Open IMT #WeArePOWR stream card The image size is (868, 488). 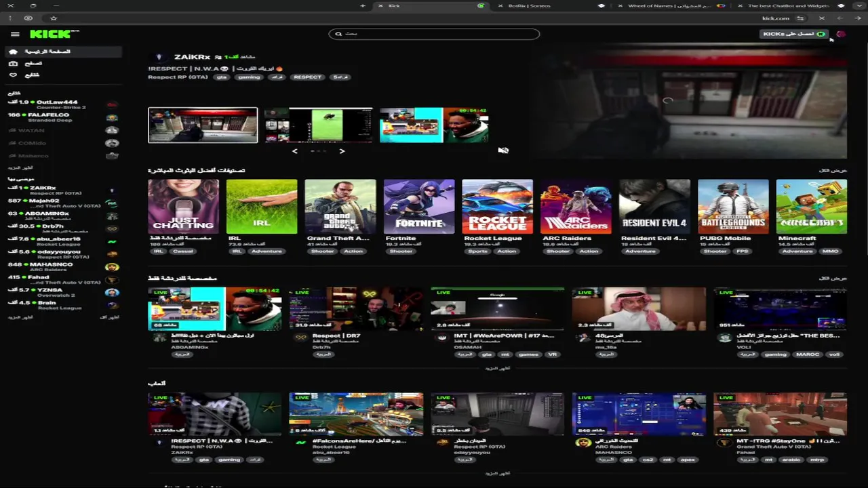pos(498,309)
